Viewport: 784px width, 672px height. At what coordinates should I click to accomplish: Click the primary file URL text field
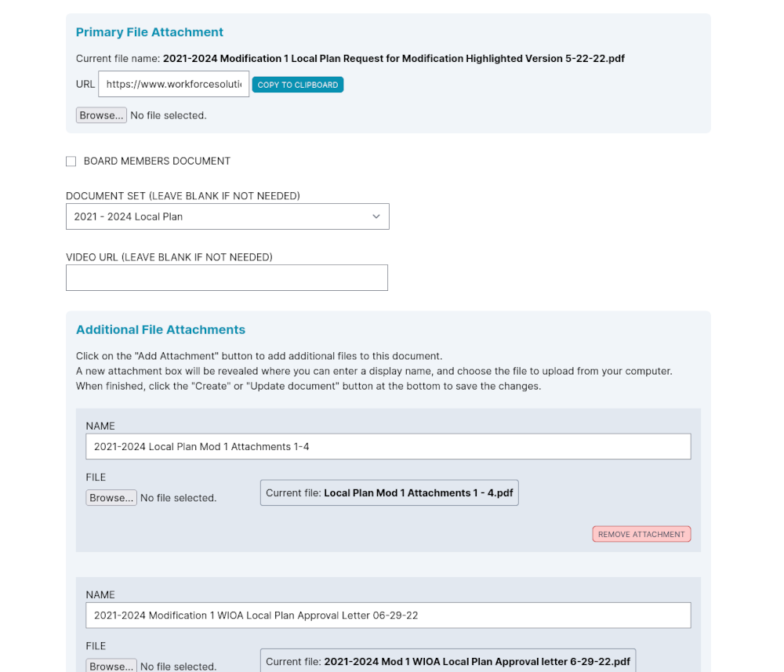(173, 84)
